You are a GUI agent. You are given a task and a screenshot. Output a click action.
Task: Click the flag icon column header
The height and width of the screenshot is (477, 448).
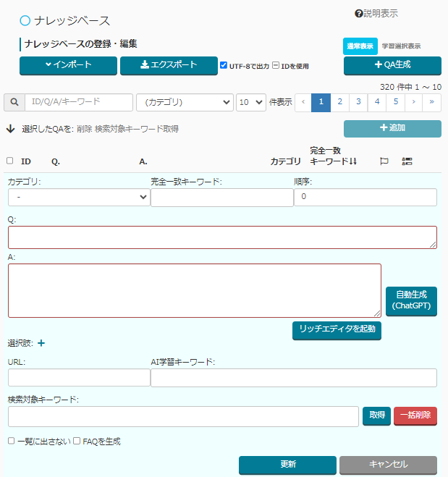(x=384, y=161)
